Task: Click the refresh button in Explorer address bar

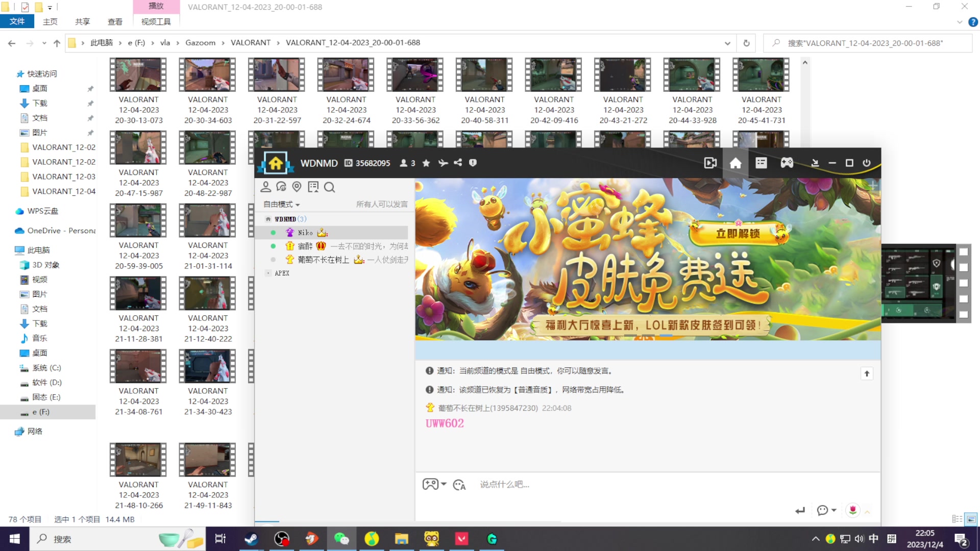Action: click(x=746, y=43)
